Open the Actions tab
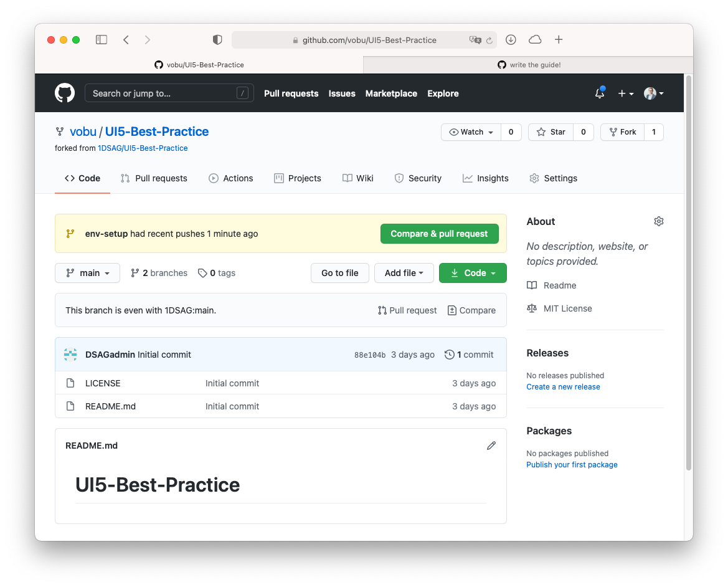The width and height of the screenshot is (728, 587). (x=231, y=178)
